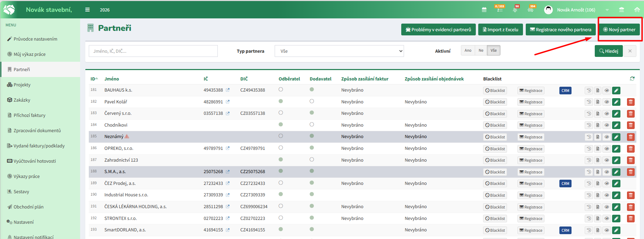
Task: View Pavel Kolář details with eye icon
Action: (607, 102)
